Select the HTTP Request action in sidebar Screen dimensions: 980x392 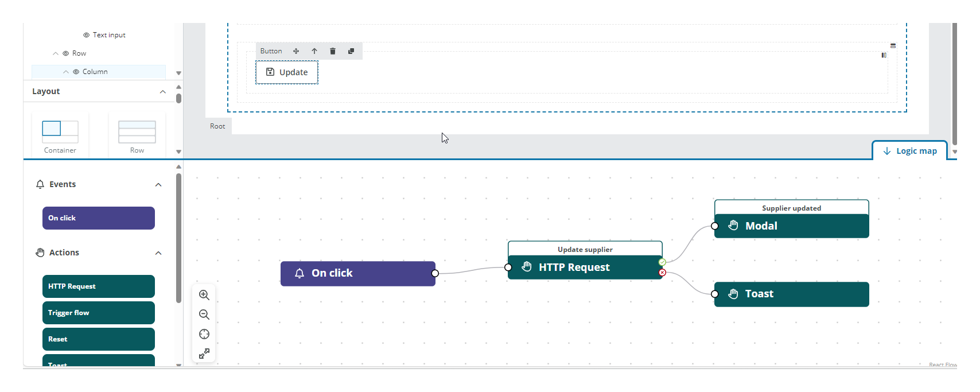click(99, 286)
